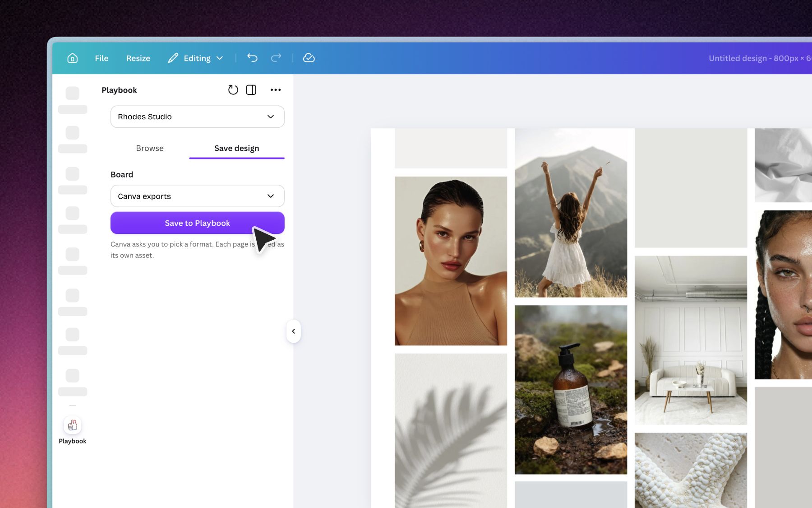Open the Editing mode dropdown
This screenshot has width=812, height=508.
coord(195,58)
